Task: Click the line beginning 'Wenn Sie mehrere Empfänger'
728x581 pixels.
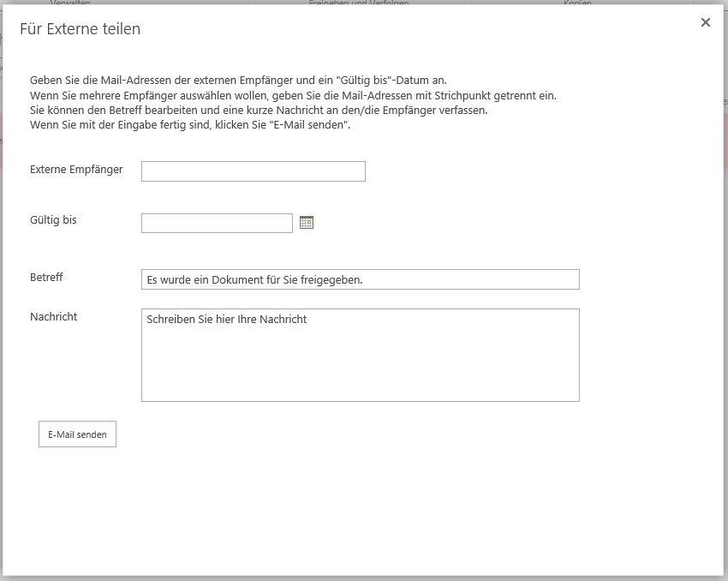Action: (293, 96)
